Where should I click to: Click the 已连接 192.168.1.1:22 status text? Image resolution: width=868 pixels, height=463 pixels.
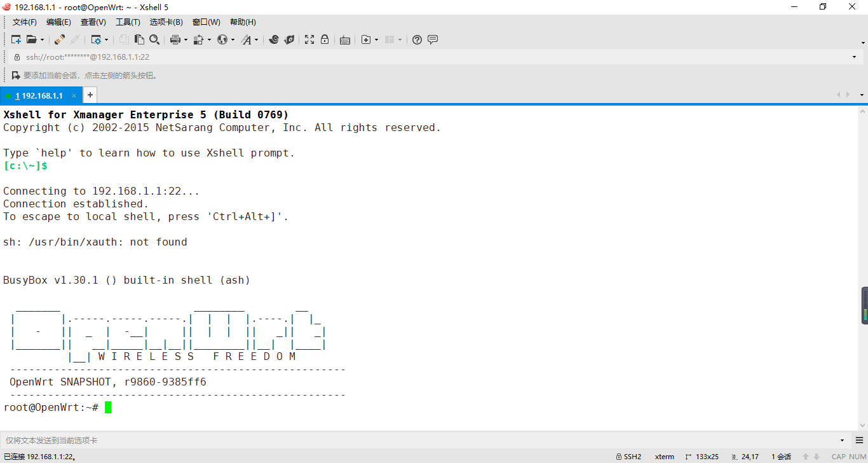[x=39, y=457]
